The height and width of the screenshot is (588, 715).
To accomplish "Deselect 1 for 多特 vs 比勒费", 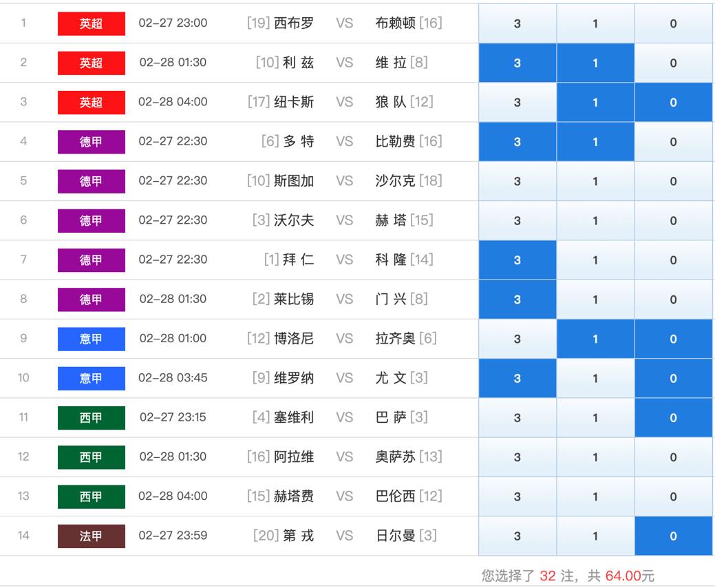I will (x=595, y=142).
